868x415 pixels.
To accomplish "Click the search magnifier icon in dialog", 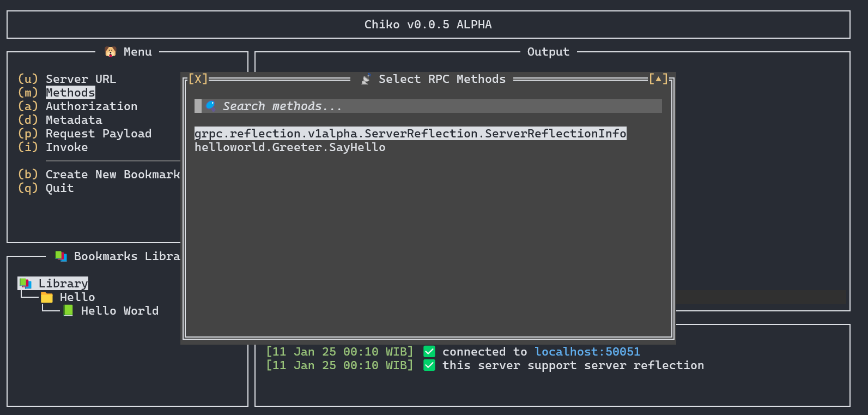I will [210, 106].
